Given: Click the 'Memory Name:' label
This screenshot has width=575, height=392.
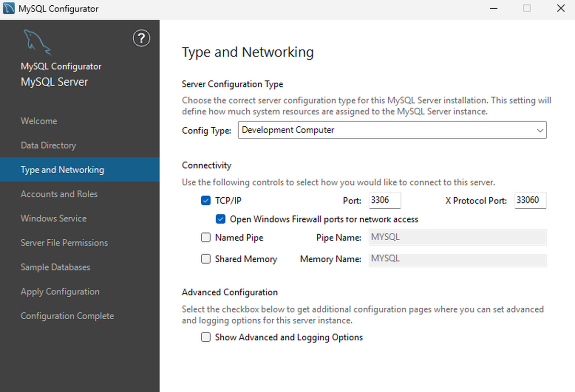Looking at the screenshot, I should click(x=331, y=259).
